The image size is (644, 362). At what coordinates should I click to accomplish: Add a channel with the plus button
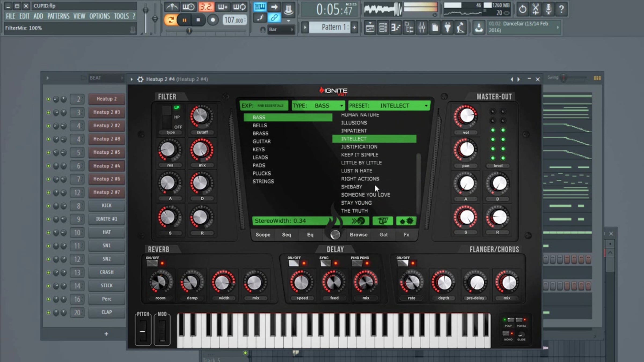point(106,334)
